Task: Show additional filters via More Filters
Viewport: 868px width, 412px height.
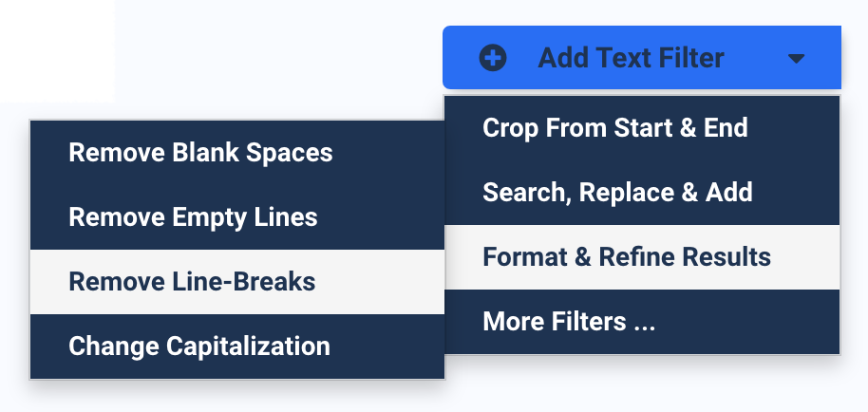Action: pos(569,322)
